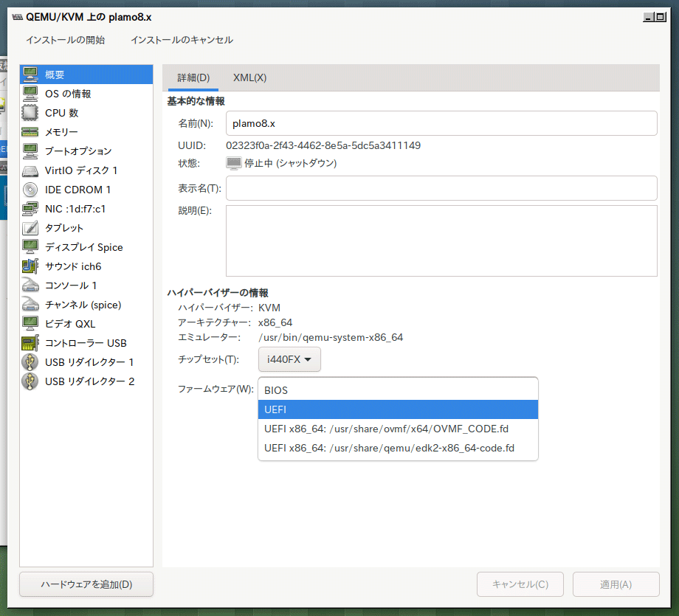Open the メモリー memory module icon
The width and height of the screenshot is (679, 616).
[x=30, y=132]
